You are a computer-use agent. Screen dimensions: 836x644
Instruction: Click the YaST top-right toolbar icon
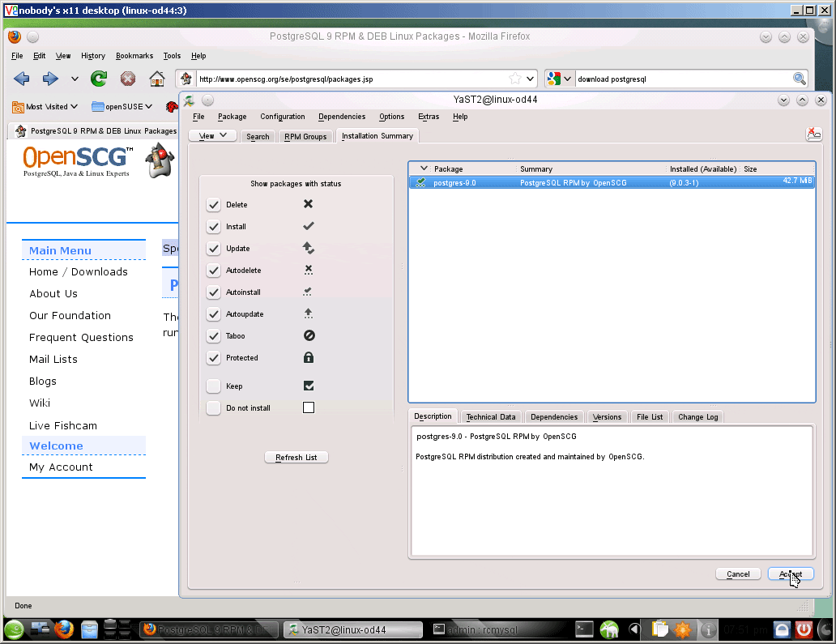pos(813,134)
